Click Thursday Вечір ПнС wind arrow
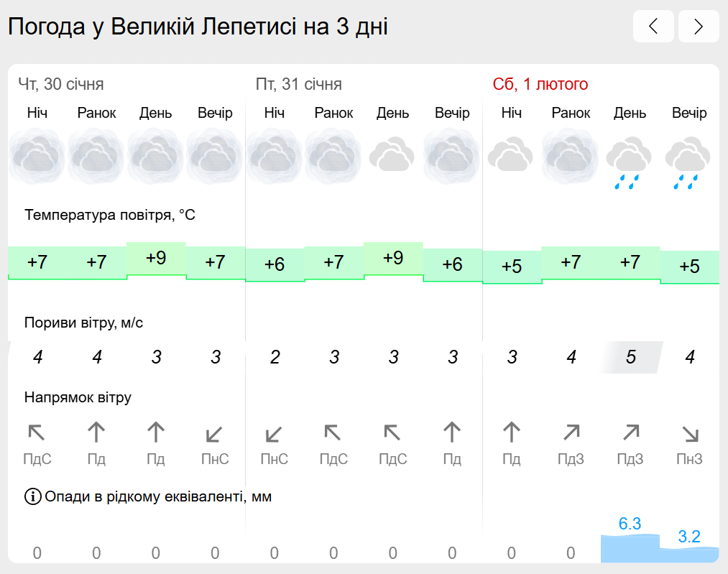The width and height of the screenshot is (728, 574). pyautogui.click(x=214, y=433)
